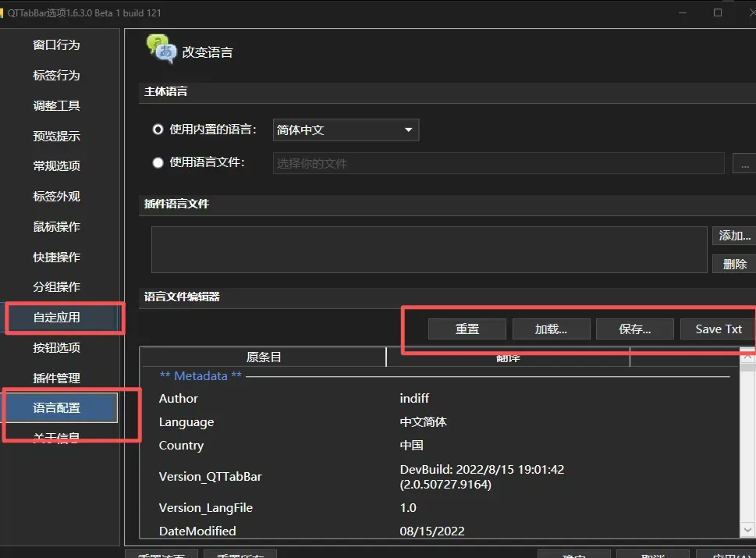
Task: Expand the 简体中文 language dropdown
Action: (346, 130)
